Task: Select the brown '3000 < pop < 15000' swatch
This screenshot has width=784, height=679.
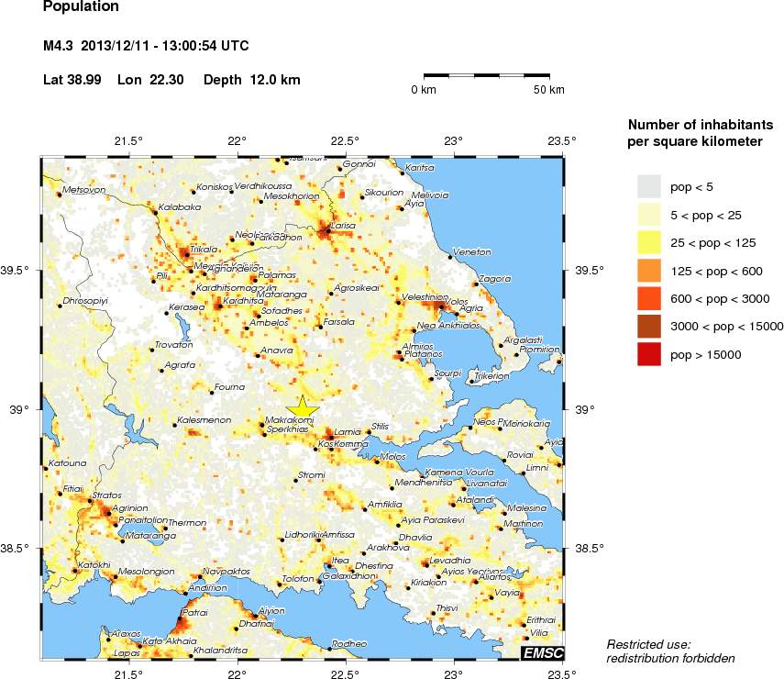Action: pos(648,327)
